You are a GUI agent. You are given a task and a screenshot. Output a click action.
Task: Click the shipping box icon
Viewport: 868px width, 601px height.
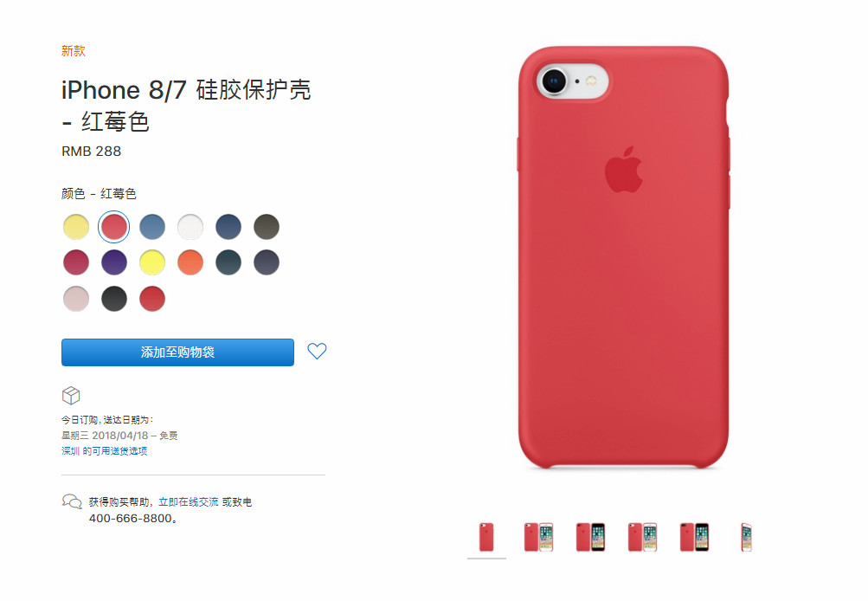[71, 396]
